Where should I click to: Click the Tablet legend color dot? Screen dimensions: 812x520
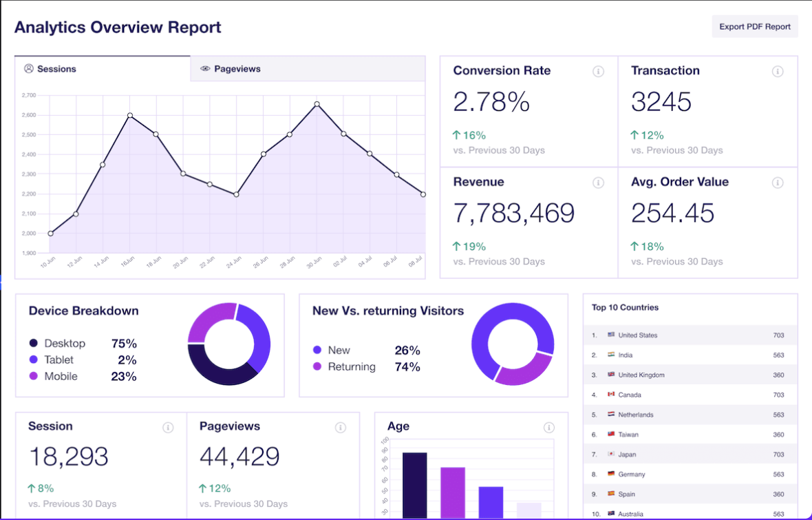(34, 360)
